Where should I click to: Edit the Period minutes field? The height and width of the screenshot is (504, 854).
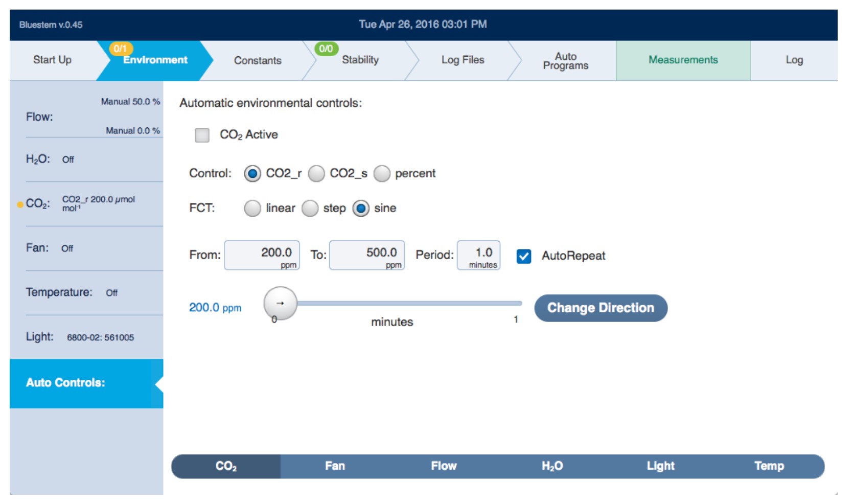[478, 255]
